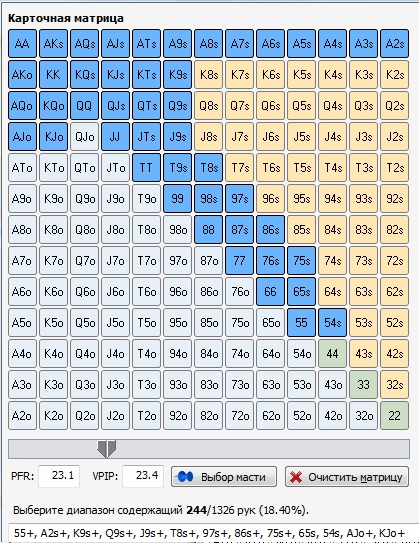Deselect the 86s hand cell
The height and width of the screenshot is (543, 419).
pos(270,230)
